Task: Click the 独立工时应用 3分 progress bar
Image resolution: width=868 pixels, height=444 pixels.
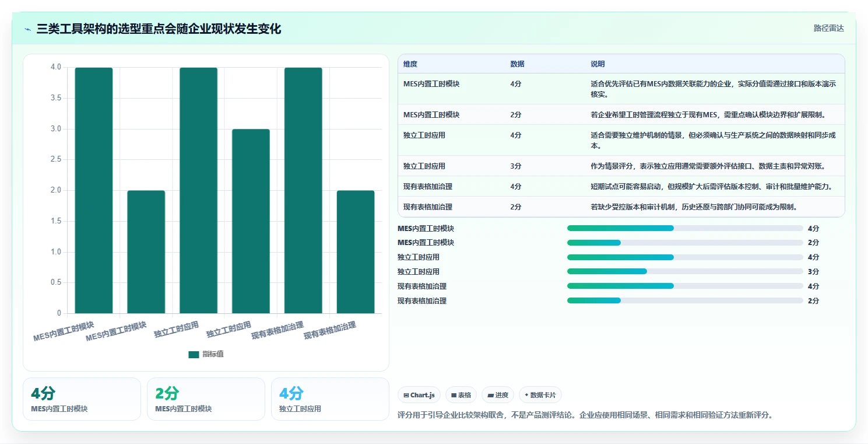Action: click(685, 271)
